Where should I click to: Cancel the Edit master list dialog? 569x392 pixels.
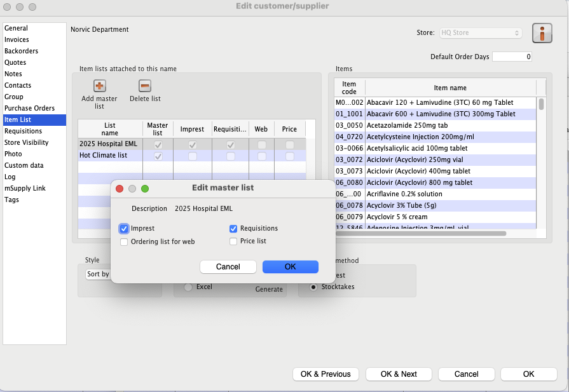click(x=228, y=267)
